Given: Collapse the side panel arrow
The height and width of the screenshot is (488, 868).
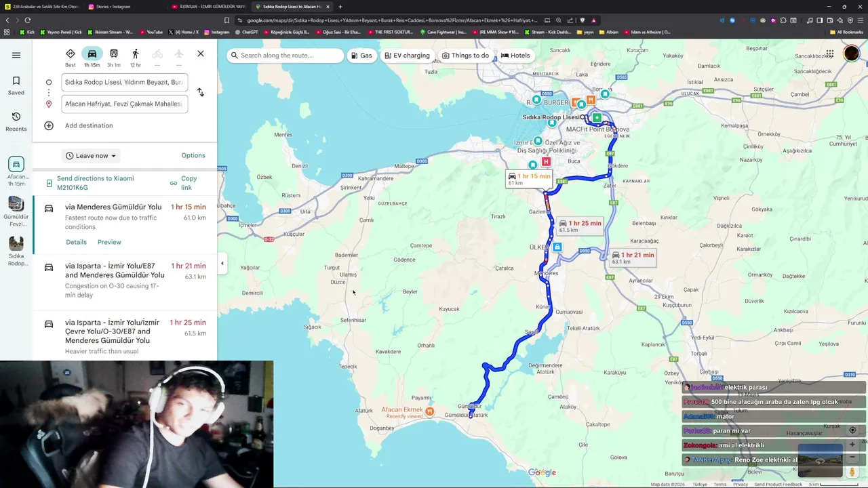Looking at the screenshot, I should click(x=222, y=264).
